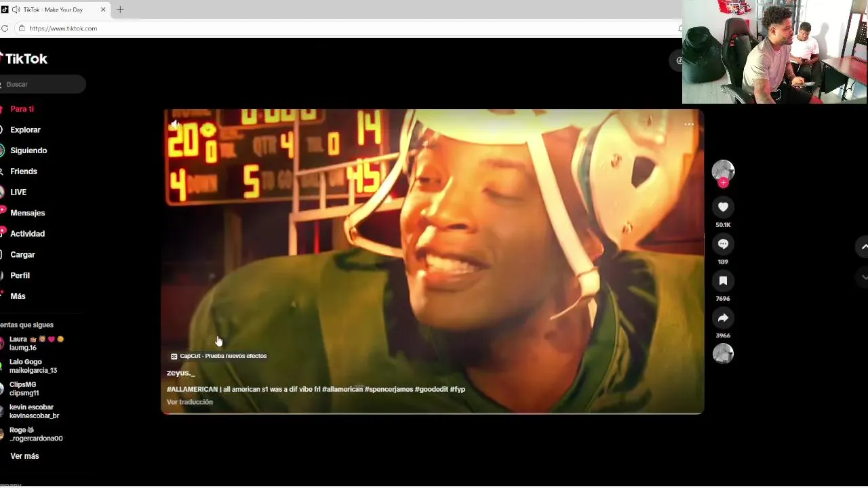Open Para ti feed
868x488 pixels.
point(22,109)
